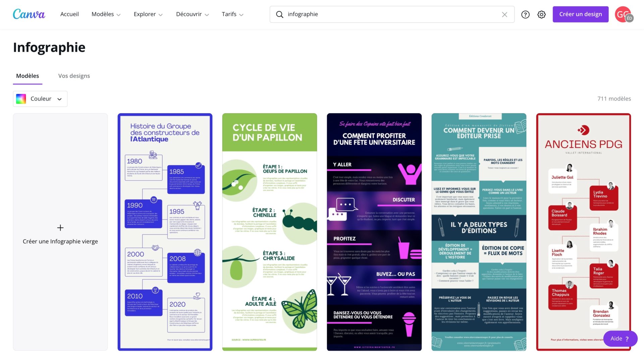Switch to the Vos designs tab
Viewport: 644px width, 353px height.
tap(74, 75)
